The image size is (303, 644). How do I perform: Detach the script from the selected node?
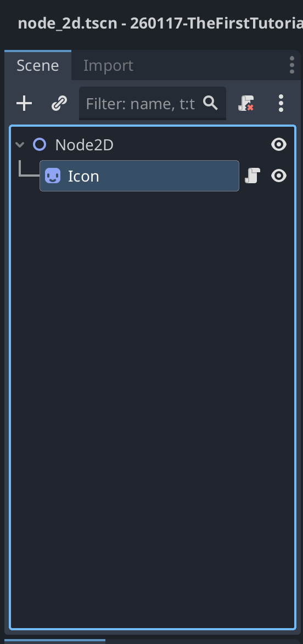click(x=246, y=104)
